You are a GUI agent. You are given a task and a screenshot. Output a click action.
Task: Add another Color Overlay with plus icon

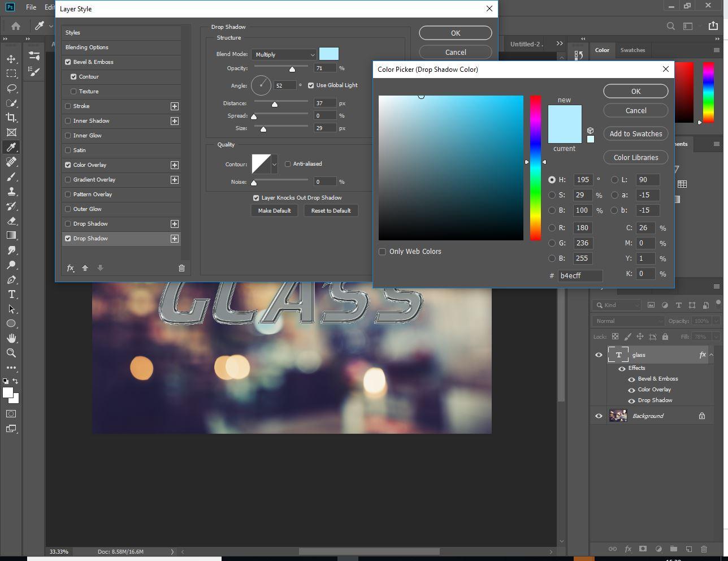[x=175, y=165]
